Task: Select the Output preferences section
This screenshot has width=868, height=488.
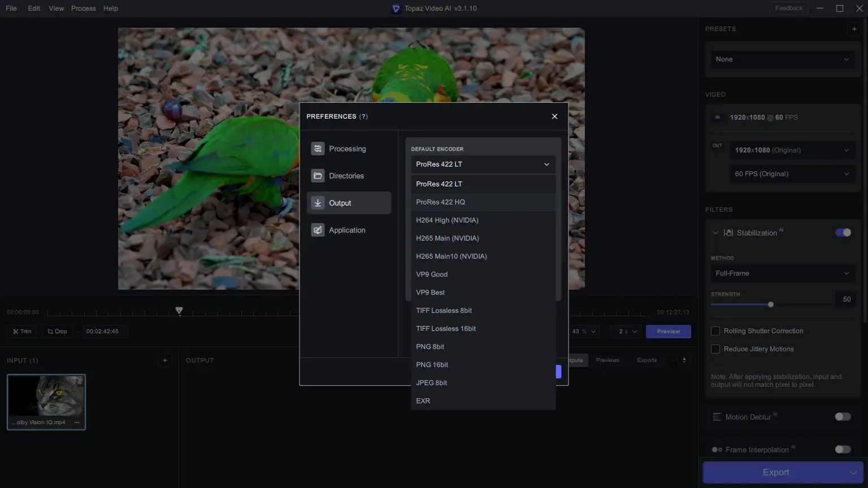Action: coord(349,203)
